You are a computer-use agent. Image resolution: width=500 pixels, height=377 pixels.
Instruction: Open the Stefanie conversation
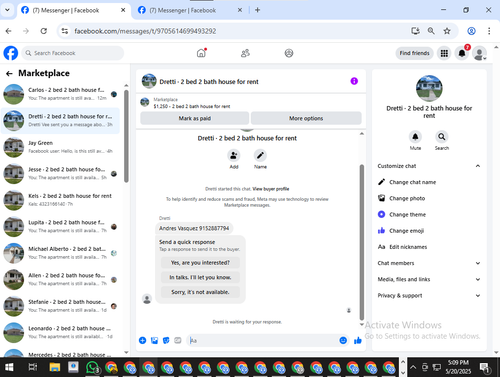point(60,306)
